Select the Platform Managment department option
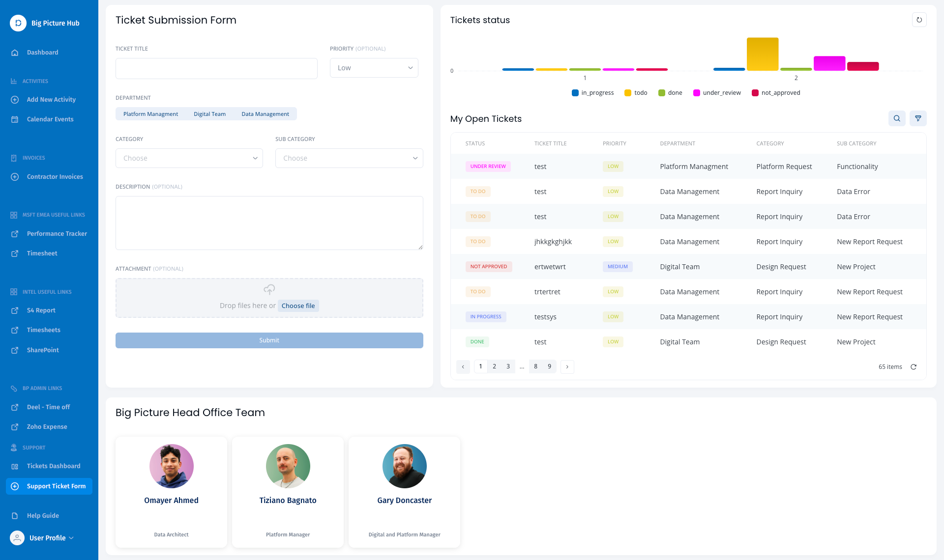 pos(150,114)
